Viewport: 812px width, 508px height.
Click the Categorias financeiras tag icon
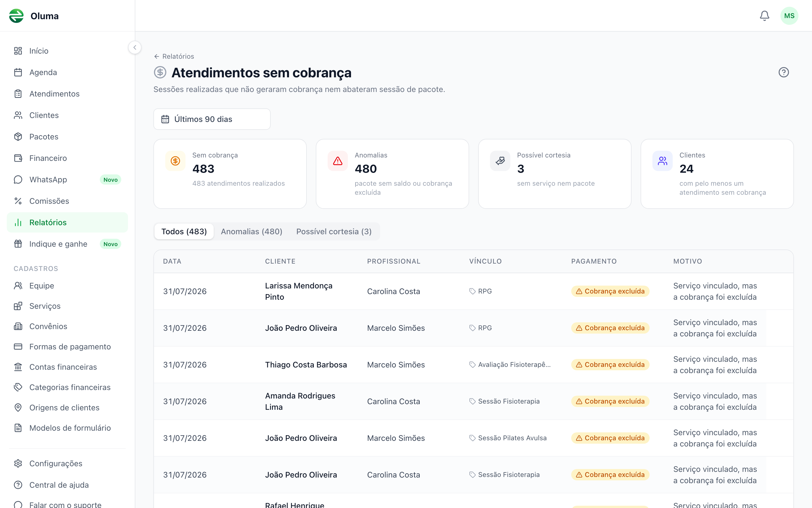click(x=18, y=387)
